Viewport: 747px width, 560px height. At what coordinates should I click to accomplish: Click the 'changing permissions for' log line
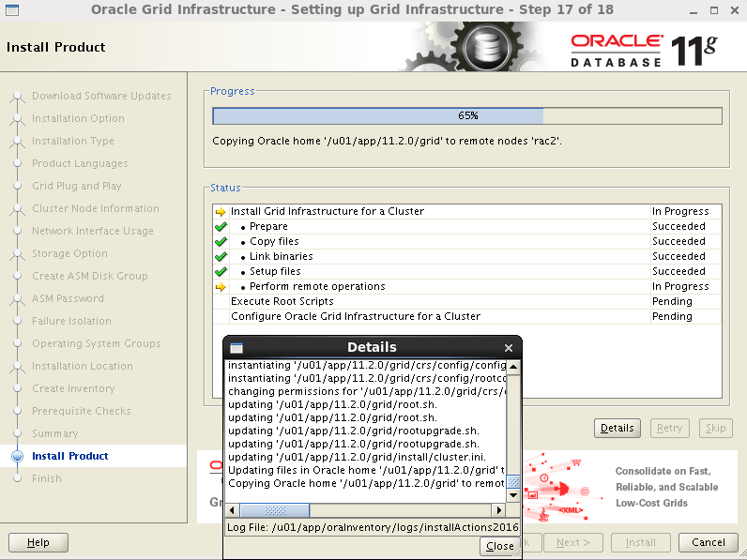tap(366, 391)
